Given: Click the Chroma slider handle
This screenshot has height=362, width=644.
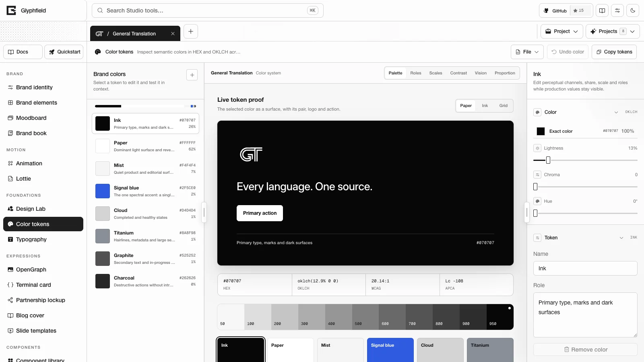Looking at the screenshot, I should 535,187.
